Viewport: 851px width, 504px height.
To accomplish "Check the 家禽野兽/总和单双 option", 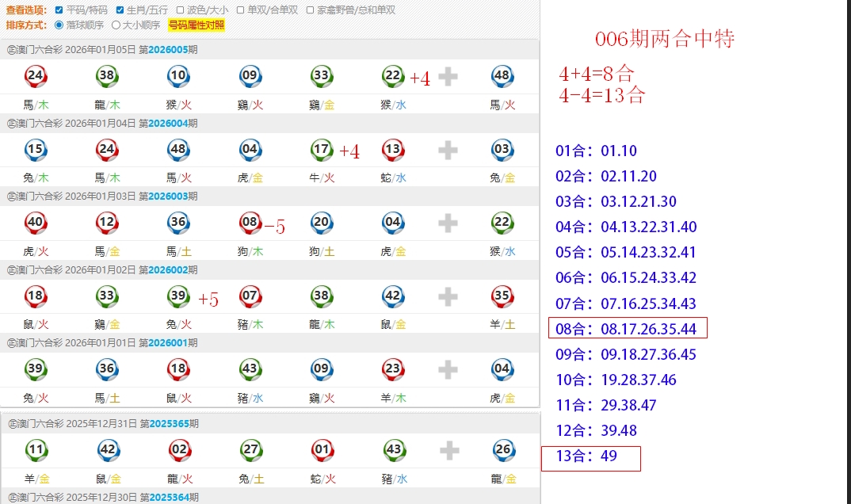I will click(x=311, y=10).
